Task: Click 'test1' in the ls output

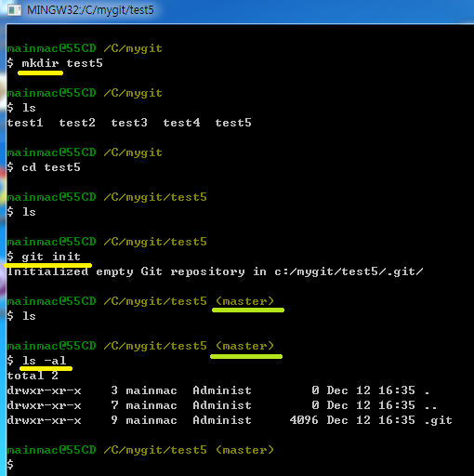Action: click(25, 123)
